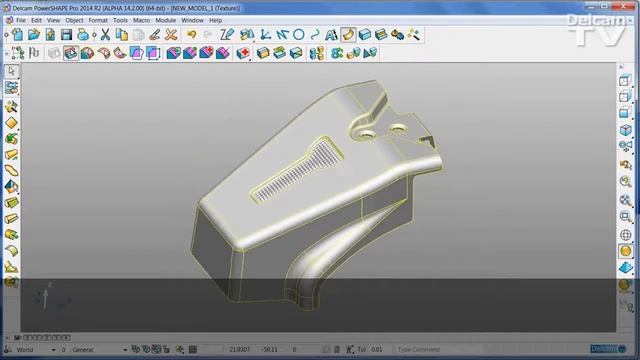
Task: Click the selection arrow tool
Action: (x=11, y=71)
